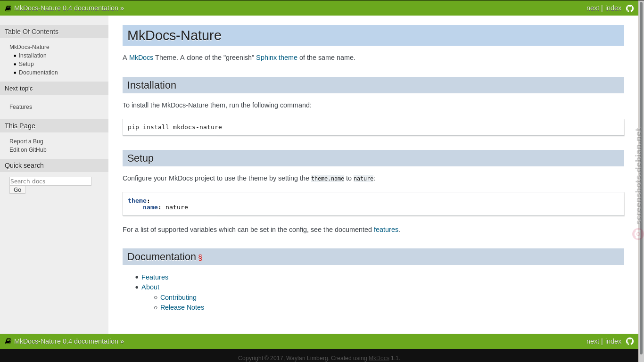Click the 'name: nature' line in config code
This screenshot has height=362, width=644.
[x=165, y=207]
